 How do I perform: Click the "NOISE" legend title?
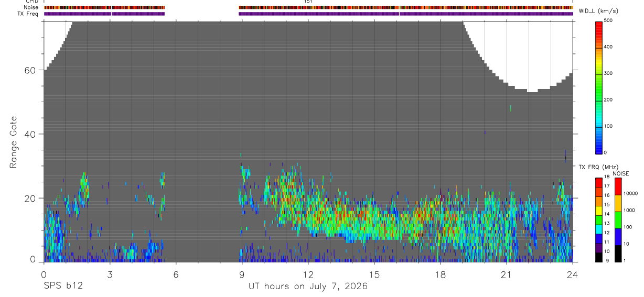(620, 173)
